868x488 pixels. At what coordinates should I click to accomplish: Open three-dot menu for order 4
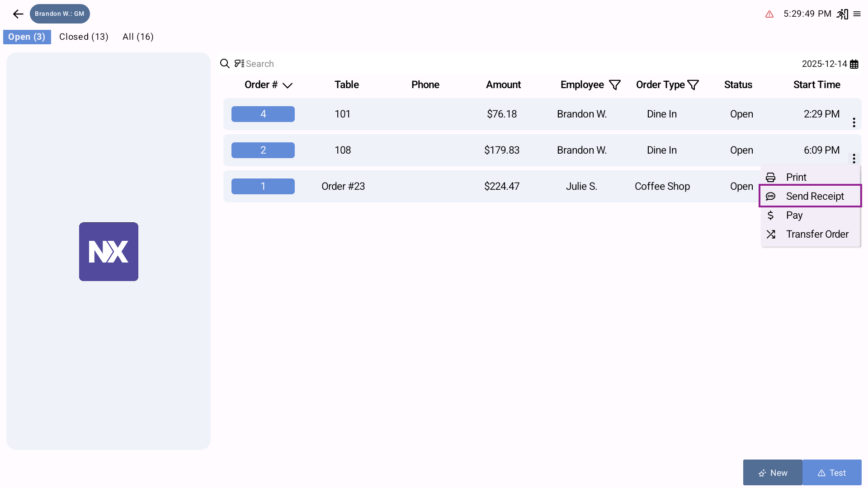[x=854, y=122]
